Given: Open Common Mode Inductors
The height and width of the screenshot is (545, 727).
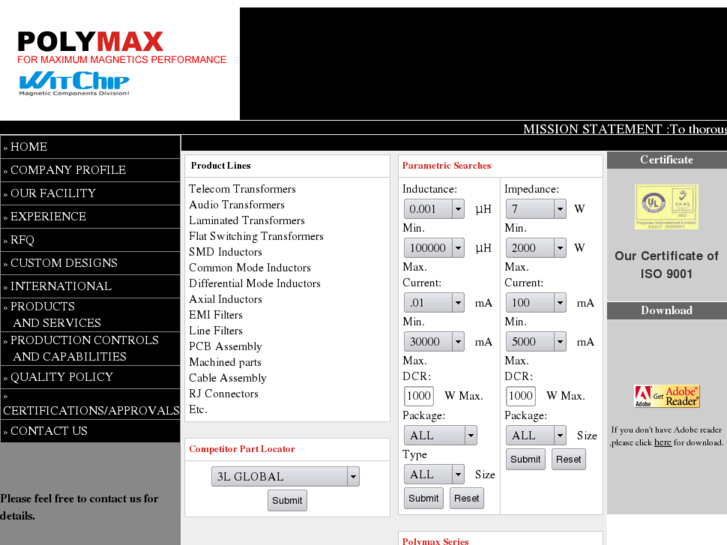Looking at the screenshot, I should (x=249, y=268).
